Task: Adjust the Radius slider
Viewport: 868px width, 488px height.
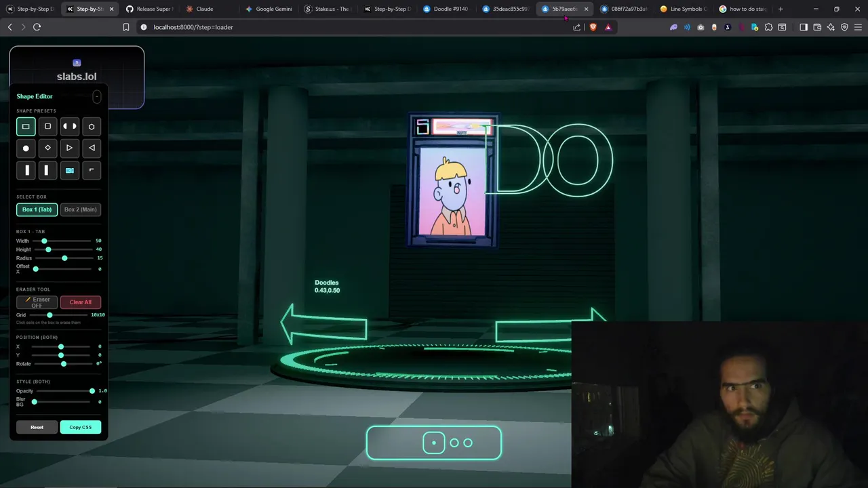Action: point(64,258)
